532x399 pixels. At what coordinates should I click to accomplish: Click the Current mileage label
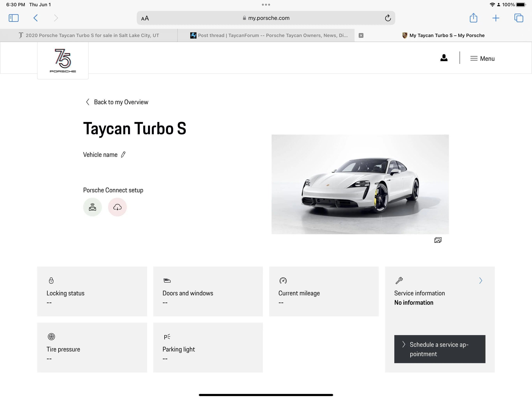coord(299,293)
